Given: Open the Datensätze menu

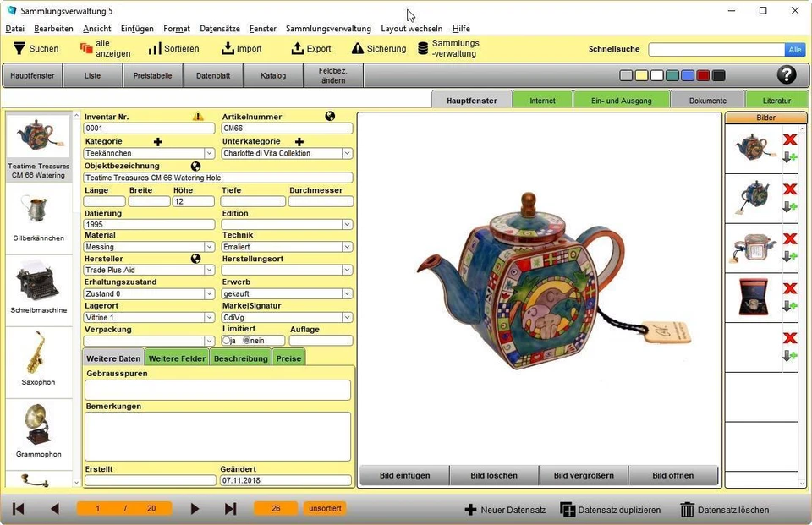Looking at the screenshot, I should [x=219, y=28].
